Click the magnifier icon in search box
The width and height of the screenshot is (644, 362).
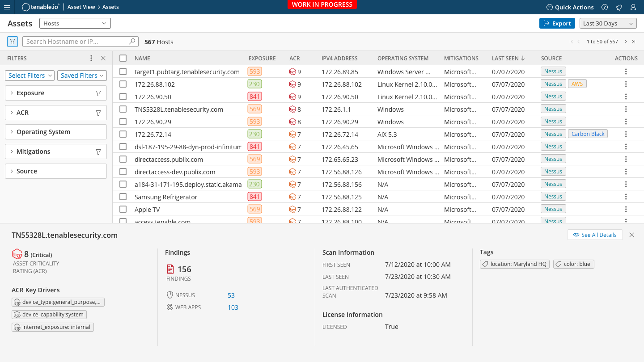tap(132, 42)
